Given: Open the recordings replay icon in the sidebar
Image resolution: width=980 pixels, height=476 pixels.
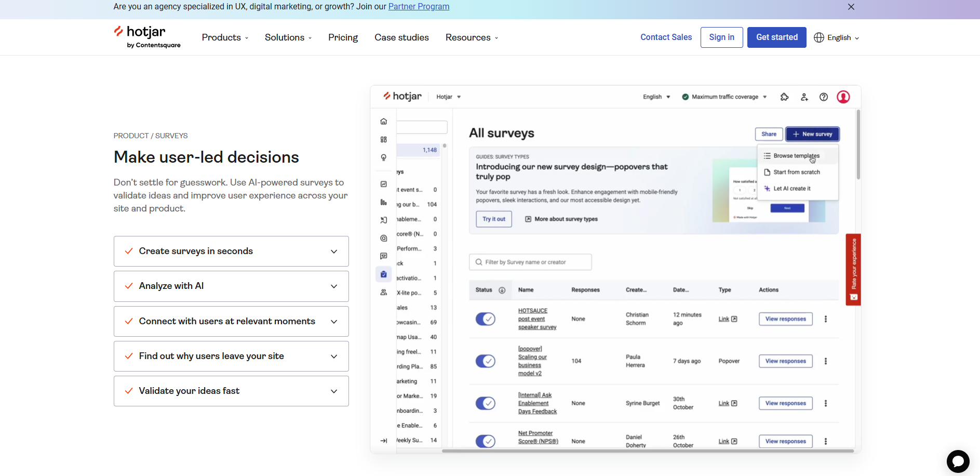Looking at the screenshot, I should [x=384, y=220].
